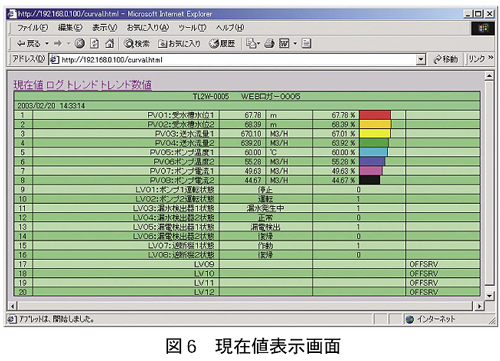The width and height of the screenshot is (500, 361).
Task: Open the 現在値 link
Action: point(28,85)
